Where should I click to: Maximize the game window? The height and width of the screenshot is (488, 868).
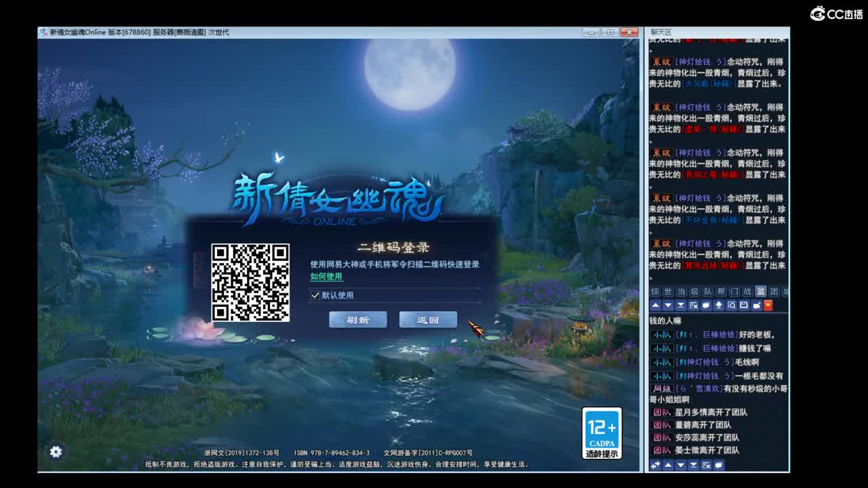tap(610, 32)
